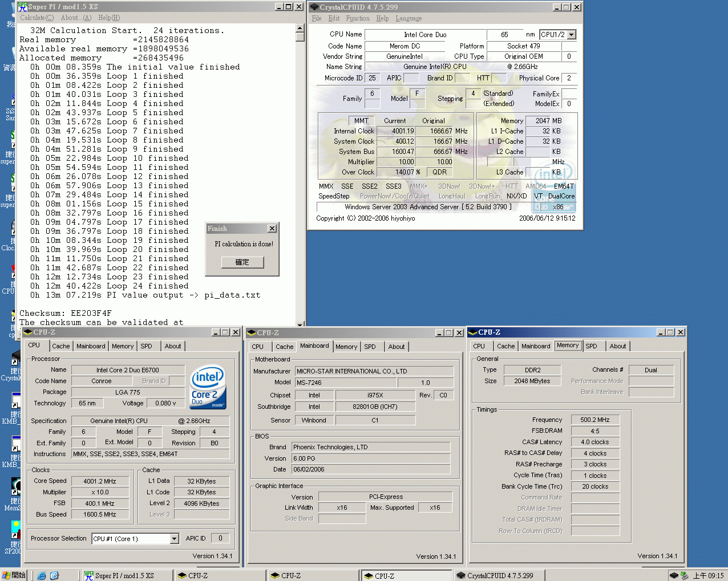Viewport: 728px width, 581px height.
Task: Click the Super PI vertical scrollbar thumb
Action: (x=300, y=37)
